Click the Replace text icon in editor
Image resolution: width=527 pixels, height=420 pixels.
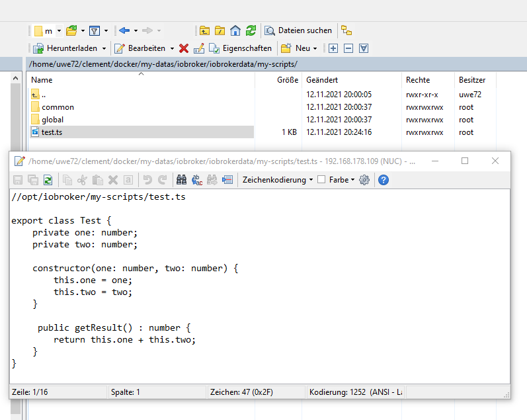point(196,180)
